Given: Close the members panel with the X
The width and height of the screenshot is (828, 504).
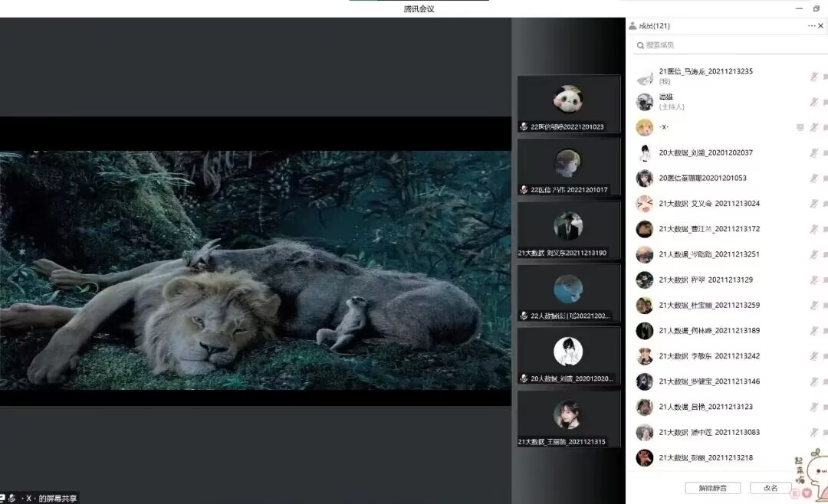Looking at the screenshot, I should [x=820, y=26].
